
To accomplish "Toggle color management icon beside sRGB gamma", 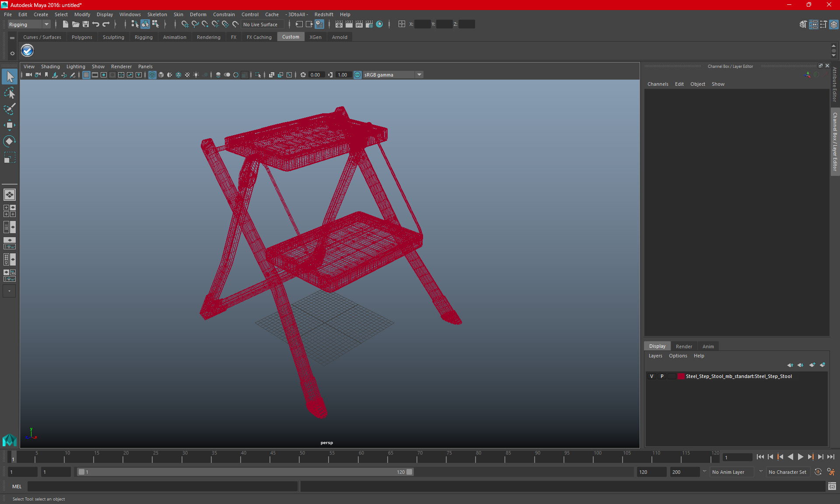I will click(x=357, y=75).
